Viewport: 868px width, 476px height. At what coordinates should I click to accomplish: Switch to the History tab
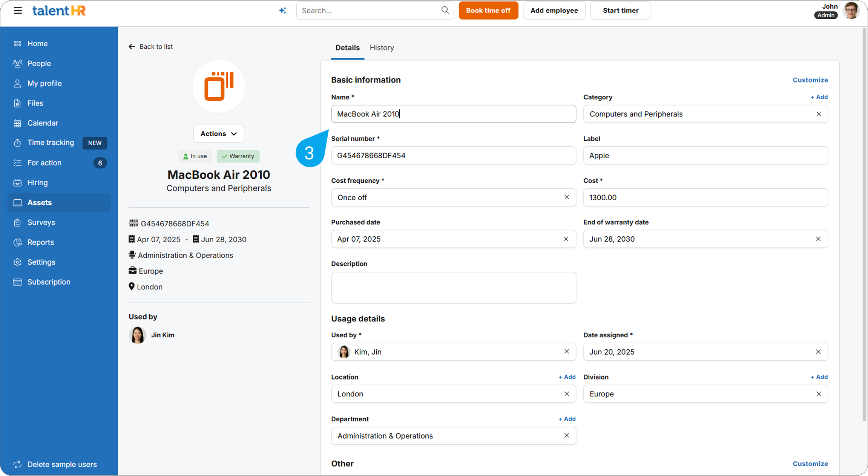(382, 48)
